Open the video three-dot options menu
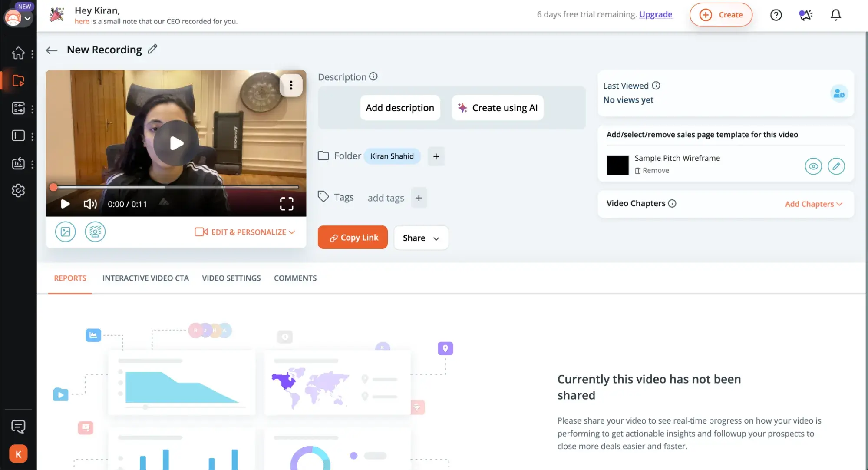The width and height of the screenshot is (868, 470). pyautogui.click(x=291, y=85)
